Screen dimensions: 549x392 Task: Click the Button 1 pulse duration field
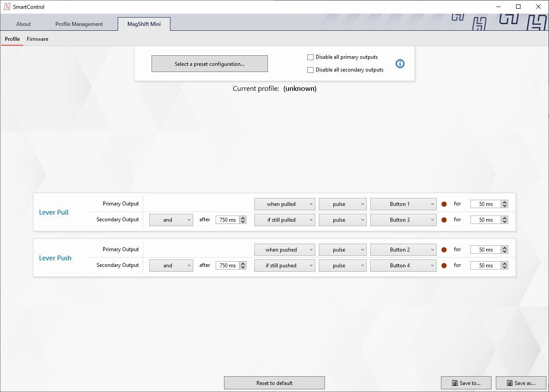(485, 204)
